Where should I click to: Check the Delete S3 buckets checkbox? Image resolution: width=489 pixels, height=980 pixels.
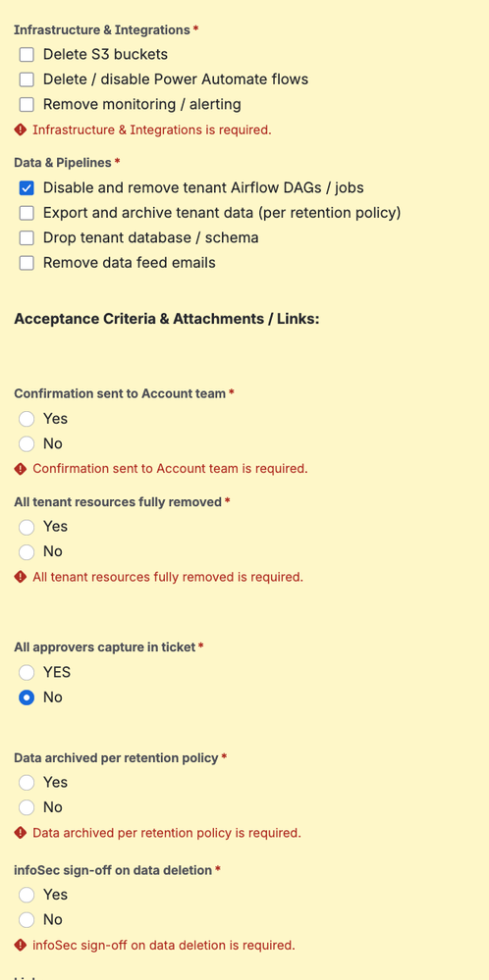pos(27,55)
